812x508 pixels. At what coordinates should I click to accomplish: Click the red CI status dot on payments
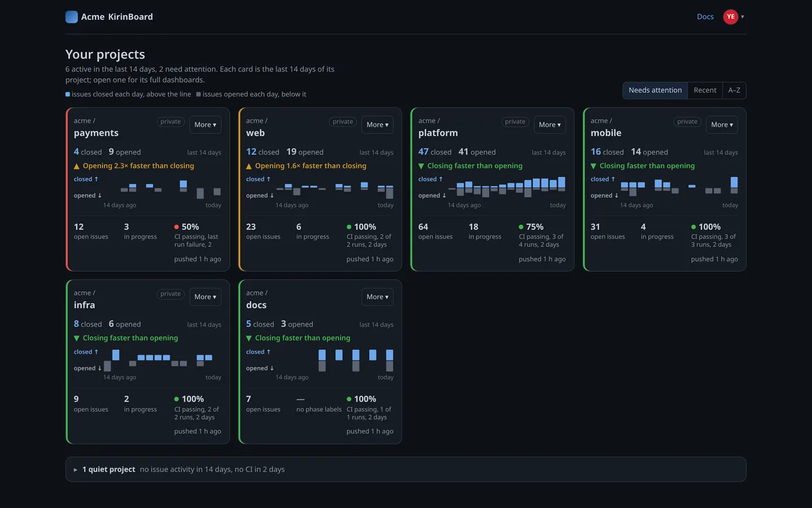[176, 227]
